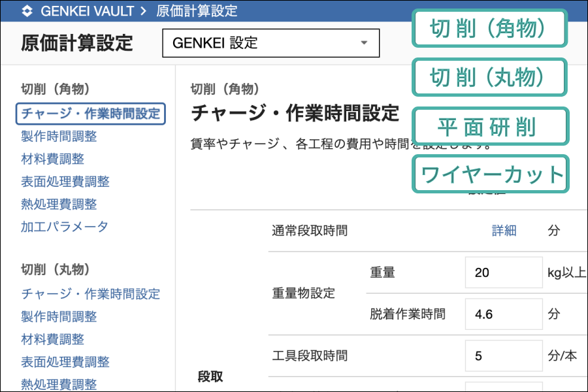Viewport: 588px width, 392px height.
Task: Choose the ワイヤーカット button
Action: pos(489,174)
